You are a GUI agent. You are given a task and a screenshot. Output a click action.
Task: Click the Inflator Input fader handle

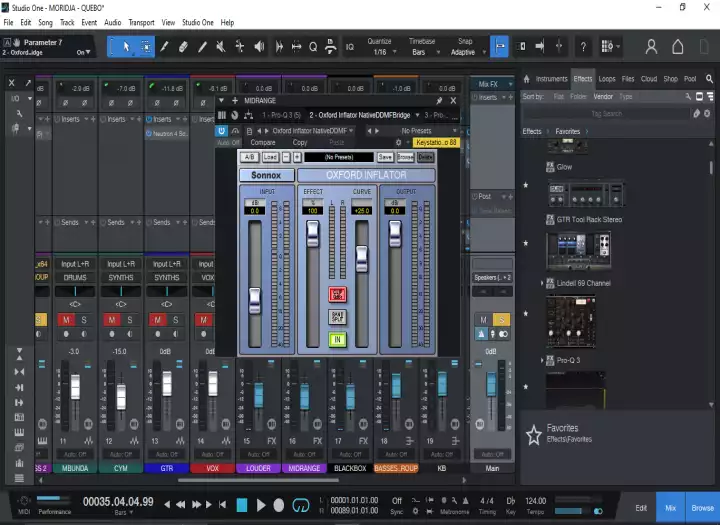click(254, 301)
